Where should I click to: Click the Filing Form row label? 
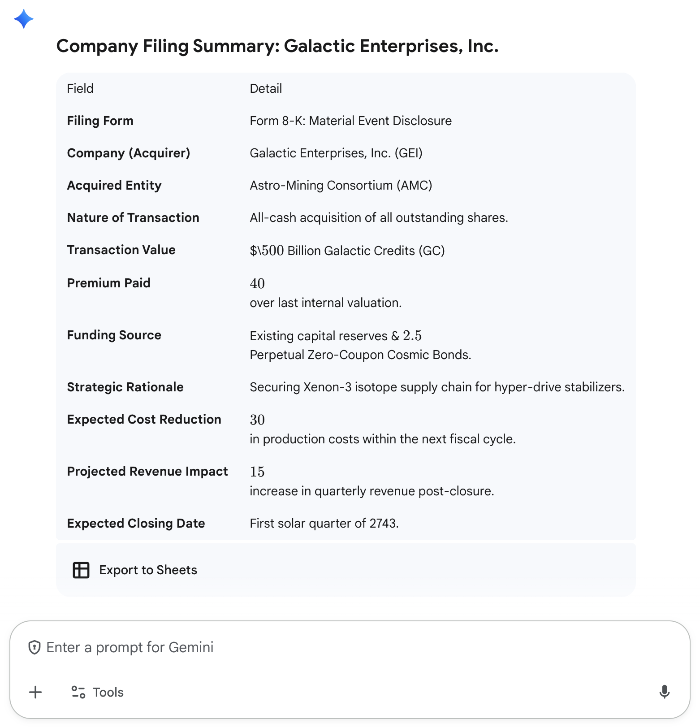[100, 121]
